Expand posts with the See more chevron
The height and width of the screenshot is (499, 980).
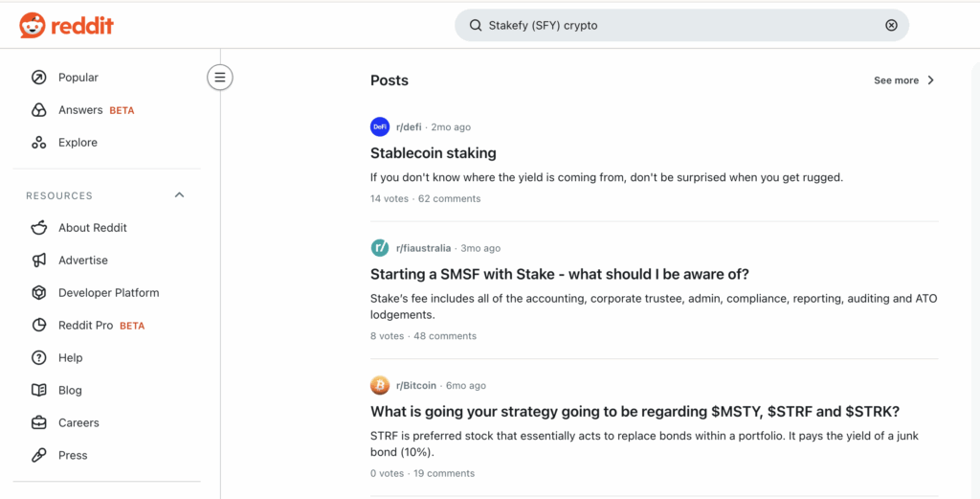coord(930,80)
